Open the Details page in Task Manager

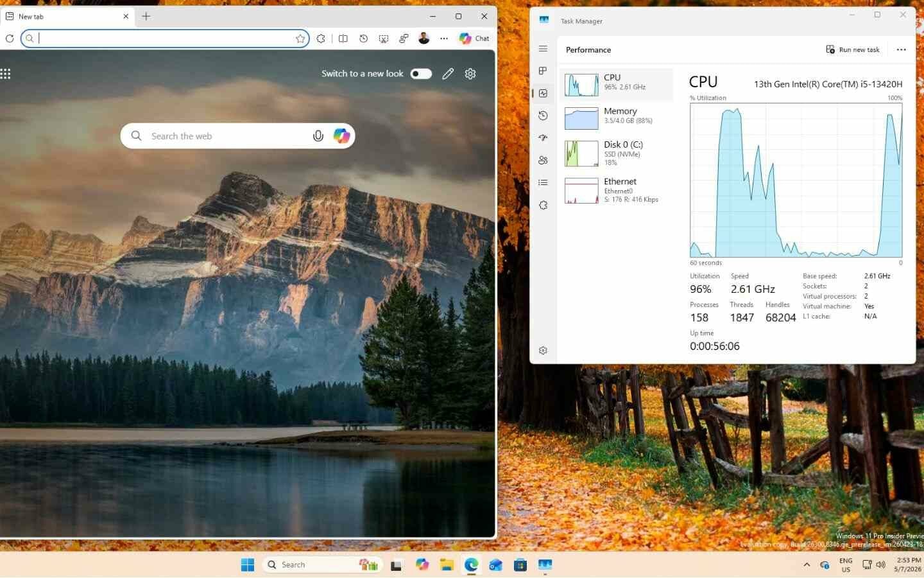[x=543, y=182]
